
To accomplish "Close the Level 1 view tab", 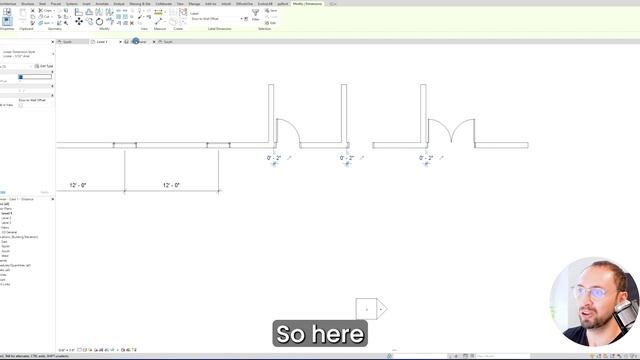I will [120, 42].
